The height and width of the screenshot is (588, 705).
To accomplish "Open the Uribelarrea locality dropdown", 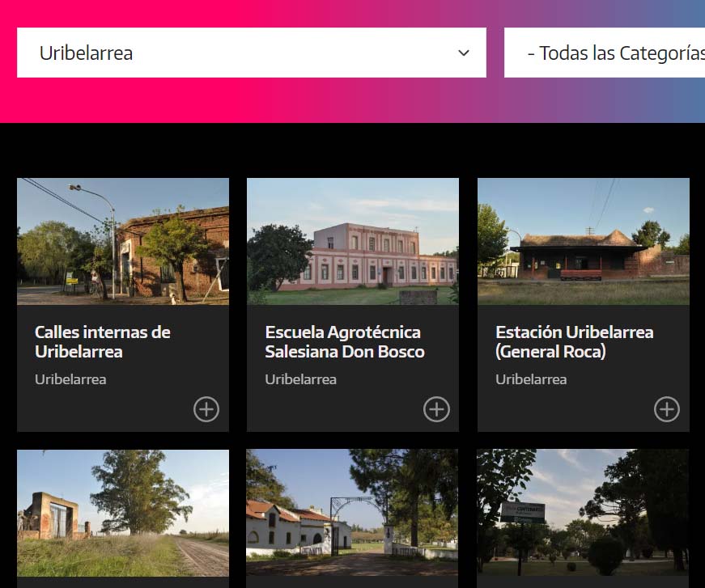I will 252,53.
